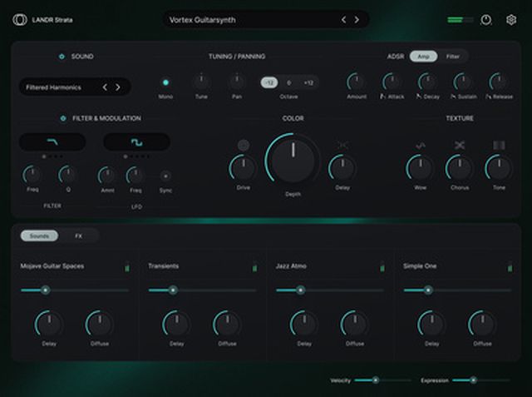Click the Filter Freq knob
532x397 pixels.
coord(32,175)
